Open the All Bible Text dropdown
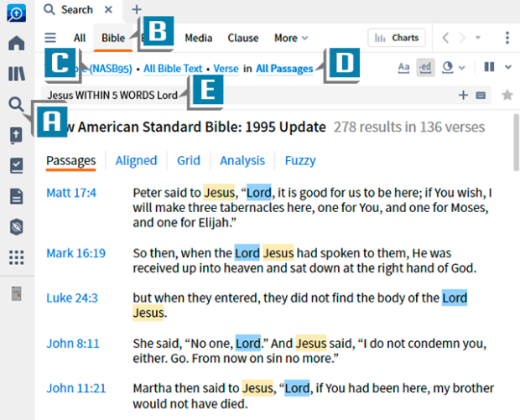The image size is (520, 420). 173,69
